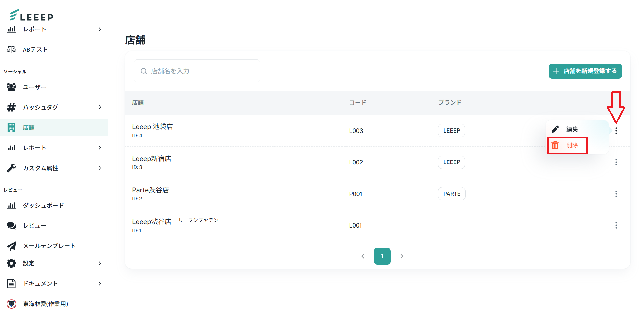644x310 pixels.
Task: Click the ハッシュタグ hash icon
Action: click(x=11, y=107)
